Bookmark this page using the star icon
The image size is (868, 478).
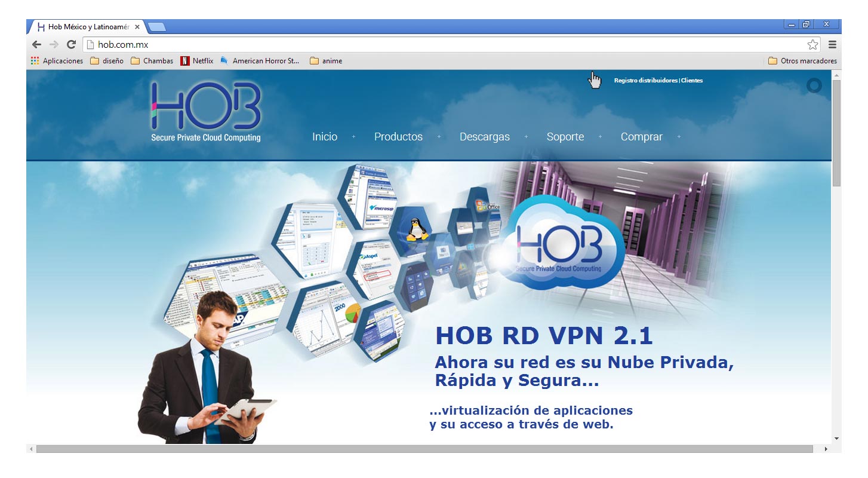pyautogui.click(x=812, y=44)
